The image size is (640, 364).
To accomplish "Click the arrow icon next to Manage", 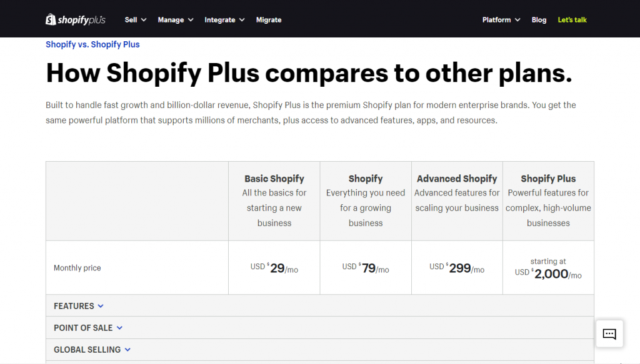I will pos(192,19).
